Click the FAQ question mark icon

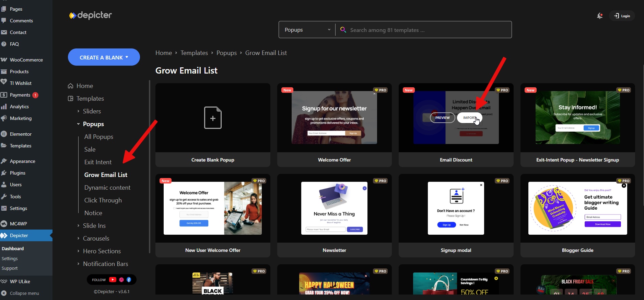tap(4, 44)
